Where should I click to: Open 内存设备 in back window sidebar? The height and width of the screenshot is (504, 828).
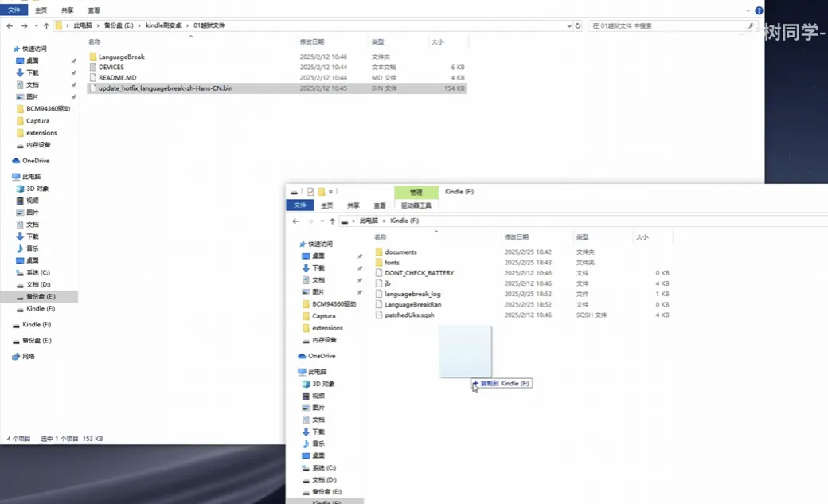tap(38, 145)
